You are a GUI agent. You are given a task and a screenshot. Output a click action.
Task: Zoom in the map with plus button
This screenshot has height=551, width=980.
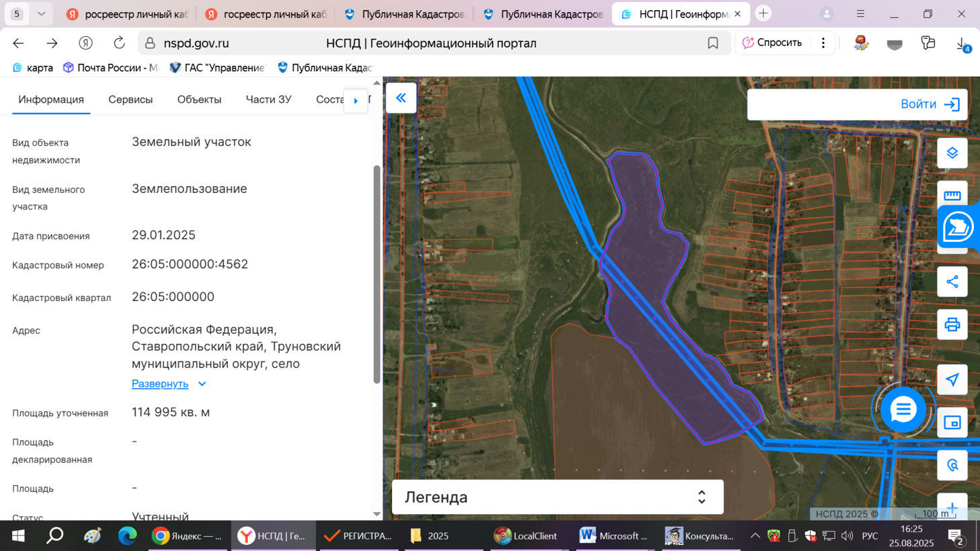tap(952, 508)
